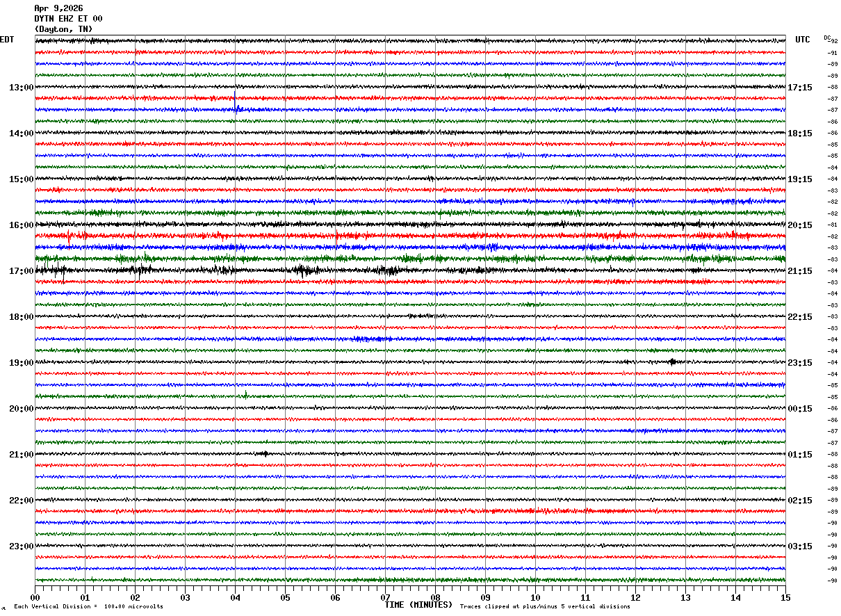
Task: Click minute tick label '00' on the bottom axis
Action: click(35, 597)
